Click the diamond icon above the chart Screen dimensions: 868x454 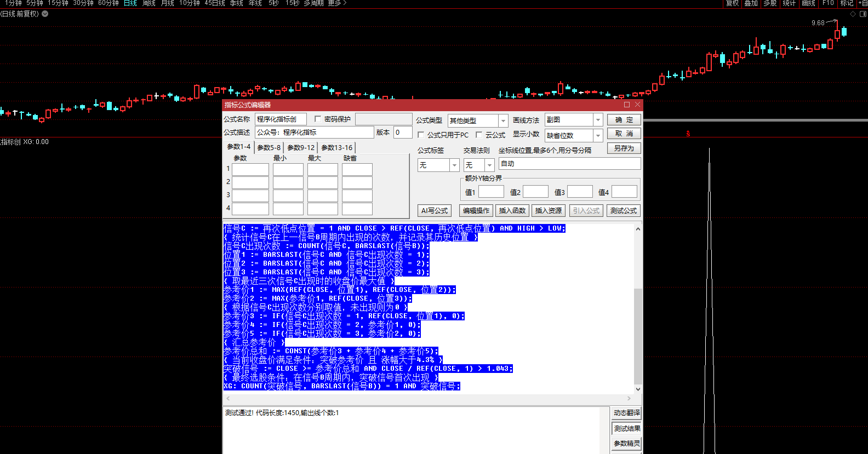click(x=853, y=14)
